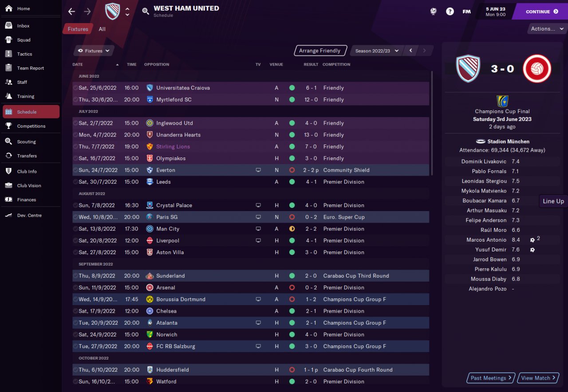Click the Arrange Friendly button
This screenshot has width=568, height=392.
pyautogui.click(x=319, y=51)
